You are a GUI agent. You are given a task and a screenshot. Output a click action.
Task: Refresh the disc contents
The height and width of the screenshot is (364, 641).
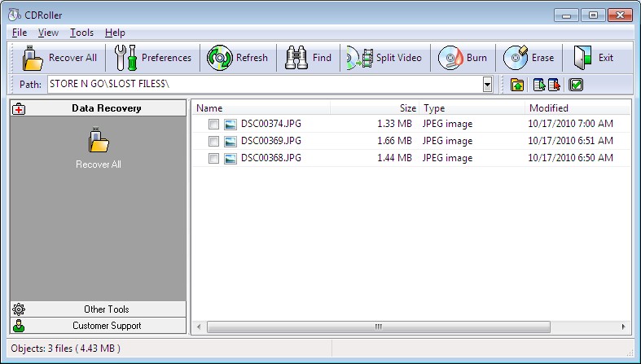click(238, 58)
